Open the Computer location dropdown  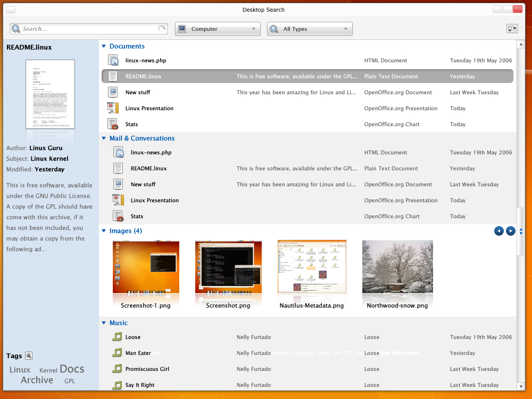218,29
